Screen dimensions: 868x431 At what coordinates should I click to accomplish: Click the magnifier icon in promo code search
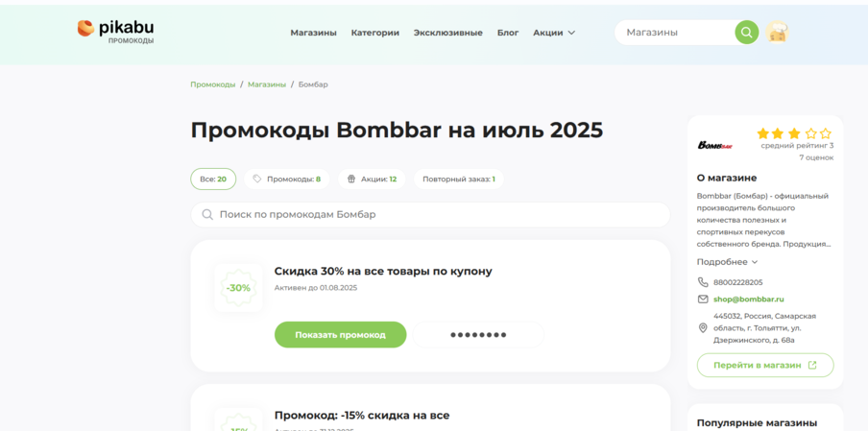coord(207,215)
